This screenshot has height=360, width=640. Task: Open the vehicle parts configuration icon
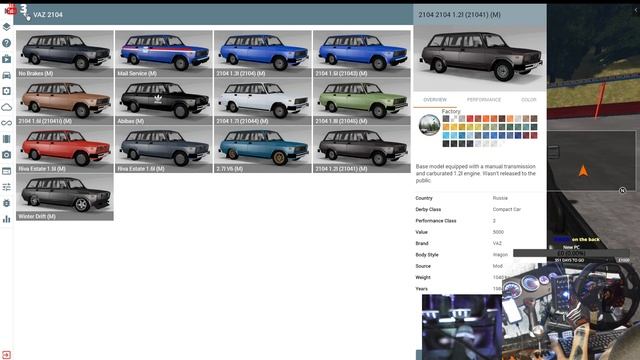7,91
